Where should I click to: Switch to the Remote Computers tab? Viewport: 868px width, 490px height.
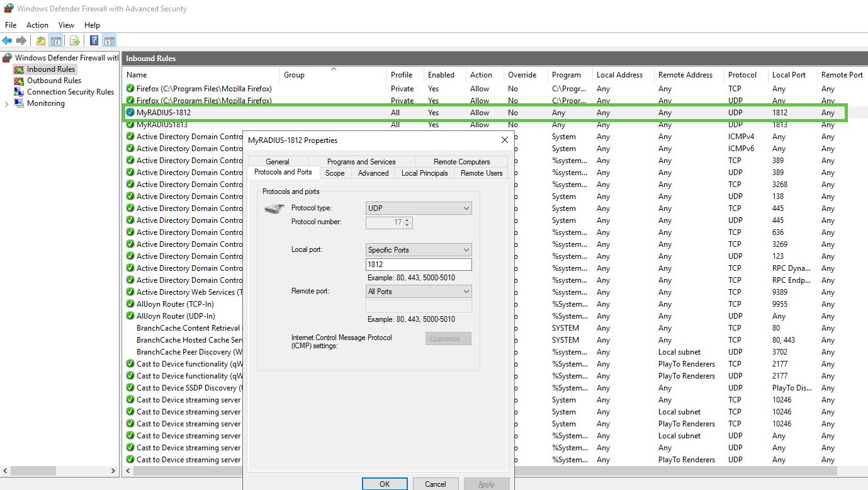(x=461, y=162)
